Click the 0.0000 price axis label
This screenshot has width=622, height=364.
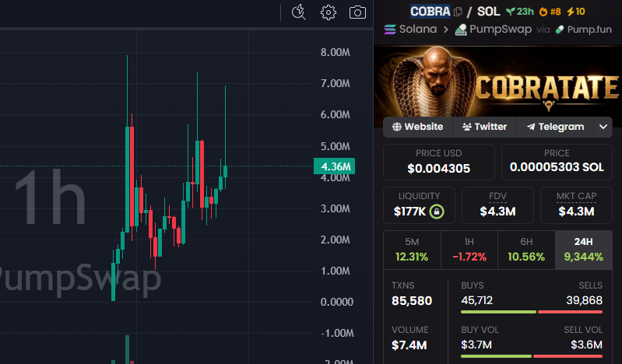click(x=337, y=302)
